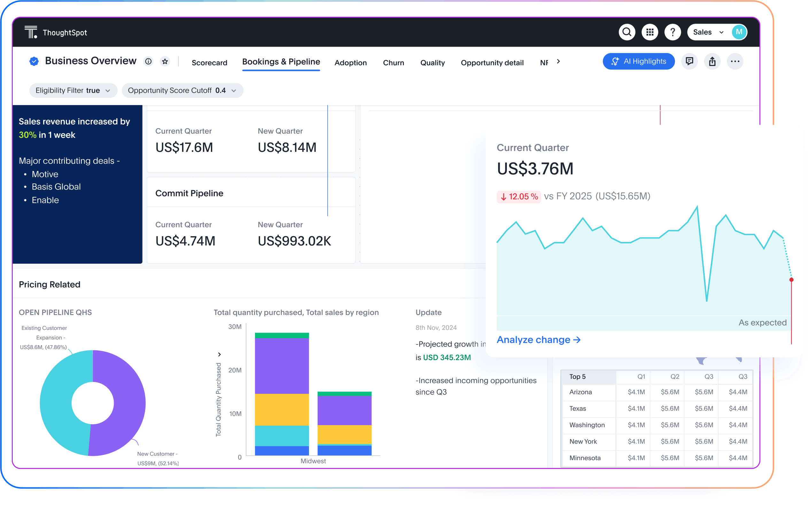
Task: Switch to the Scorecard tab
Action: 209,63
